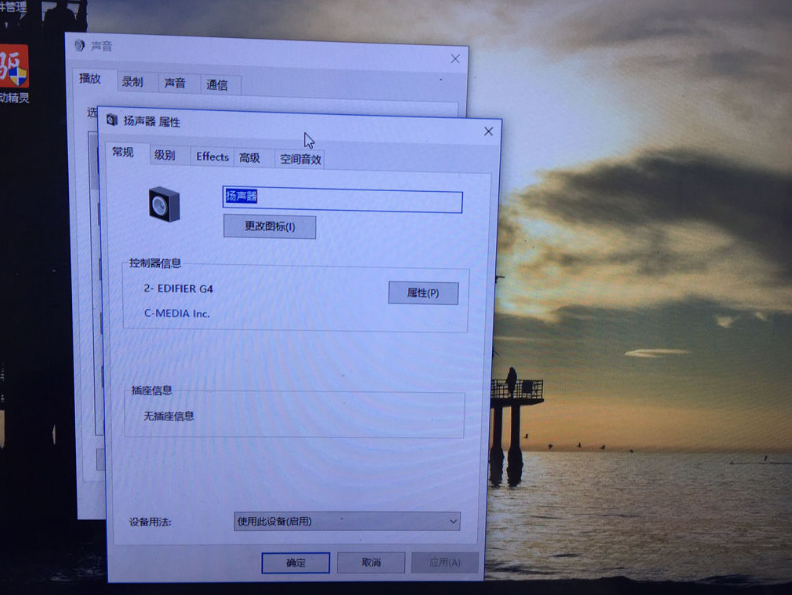Click the 声音 window title bar icon
This screenshot has height=595, width=792.
tap(79, 46)
